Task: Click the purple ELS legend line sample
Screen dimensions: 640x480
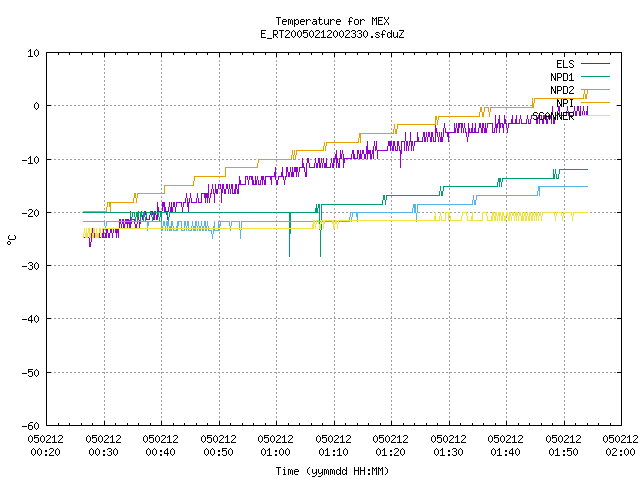Action: click(595, 64)
